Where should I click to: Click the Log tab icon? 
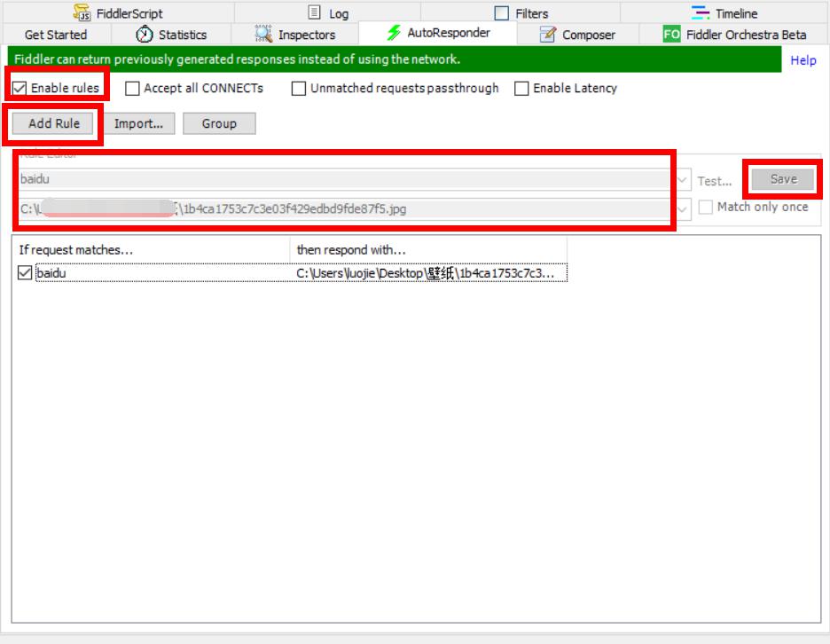click(314, 13)
